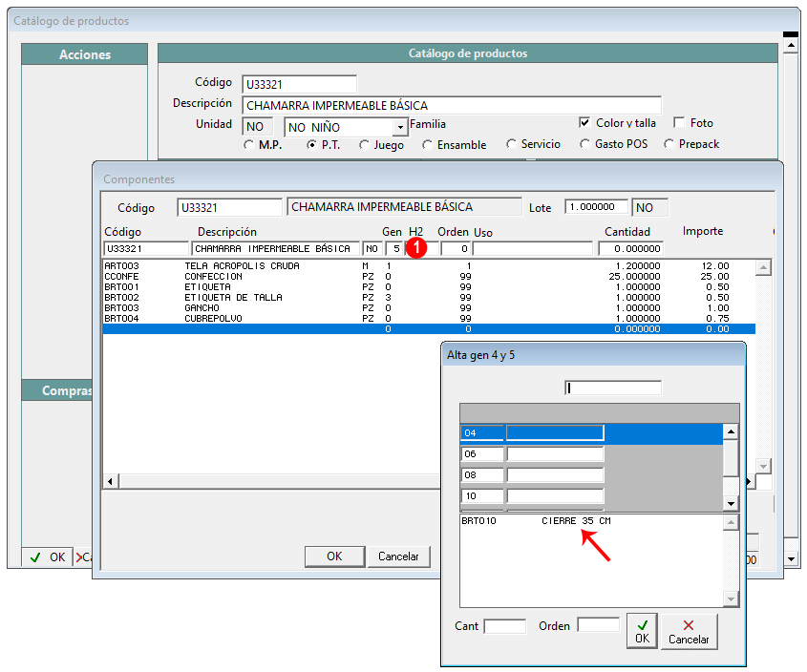Open the Familia NO NIÑO dropdown
Viewport: 807px width, 672px height.
coord(400,127)
